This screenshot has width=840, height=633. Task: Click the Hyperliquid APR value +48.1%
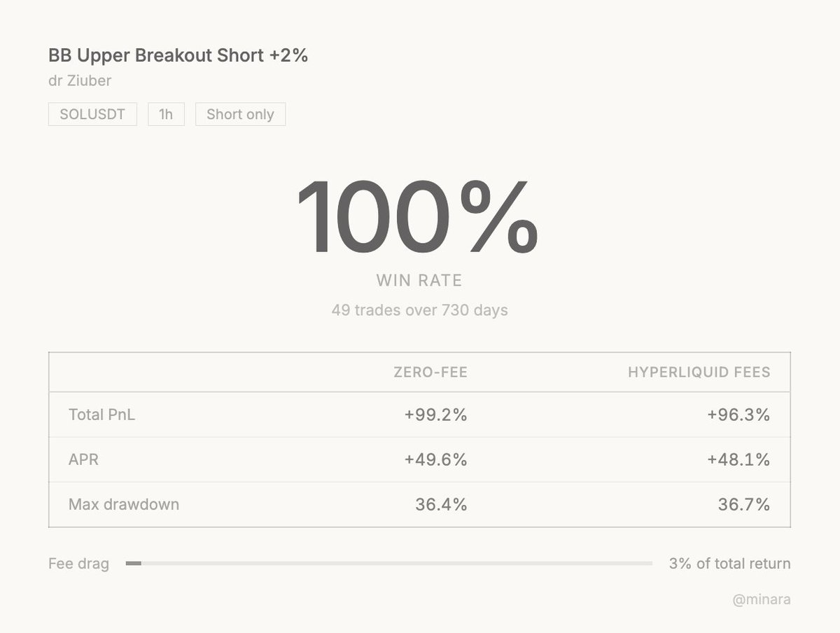[738, 459]
